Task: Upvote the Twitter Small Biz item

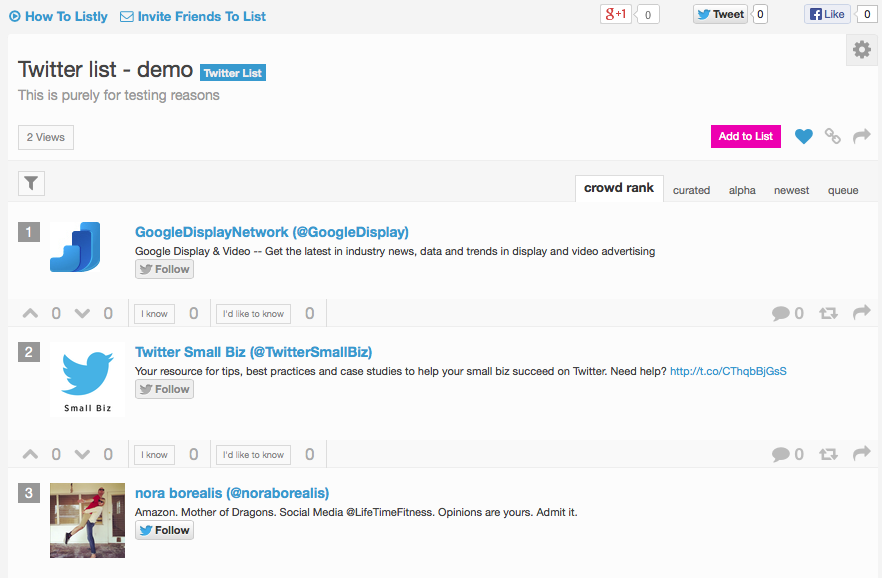Action: coord(30,454)
